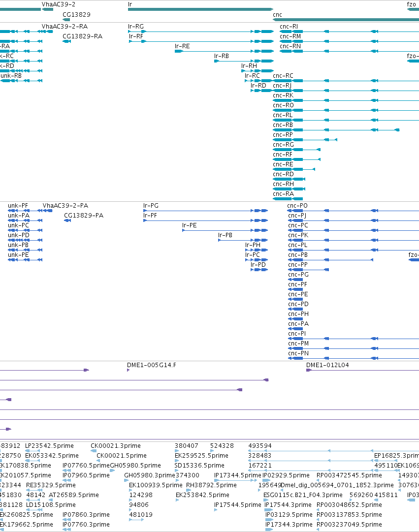Viewport: 419px width, 532px height.
Task: Click the unk-PC protein label
Action: point(18,225)
